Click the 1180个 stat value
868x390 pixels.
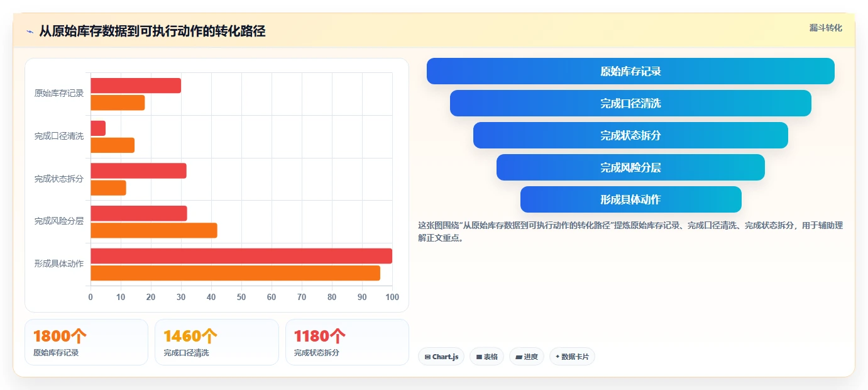click(320, 337)
